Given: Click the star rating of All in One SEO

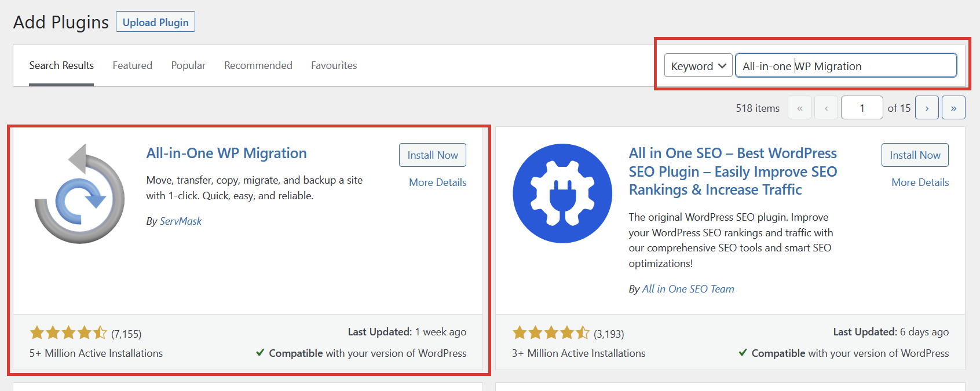Looking at the screenshot, I should 551,332.
